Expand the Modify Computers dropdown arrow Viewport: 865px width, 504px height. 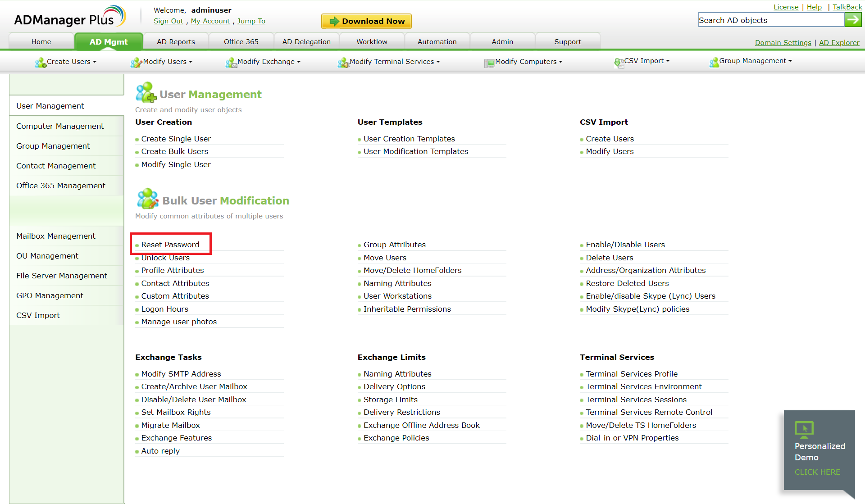tap(560, 62)
